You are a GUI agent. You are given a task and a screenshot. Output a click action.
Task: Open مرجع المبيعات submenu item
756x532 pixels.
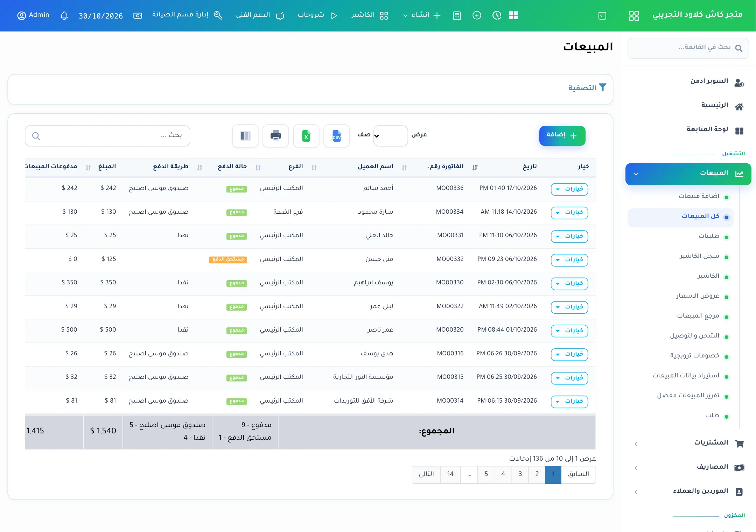[698, 316]
